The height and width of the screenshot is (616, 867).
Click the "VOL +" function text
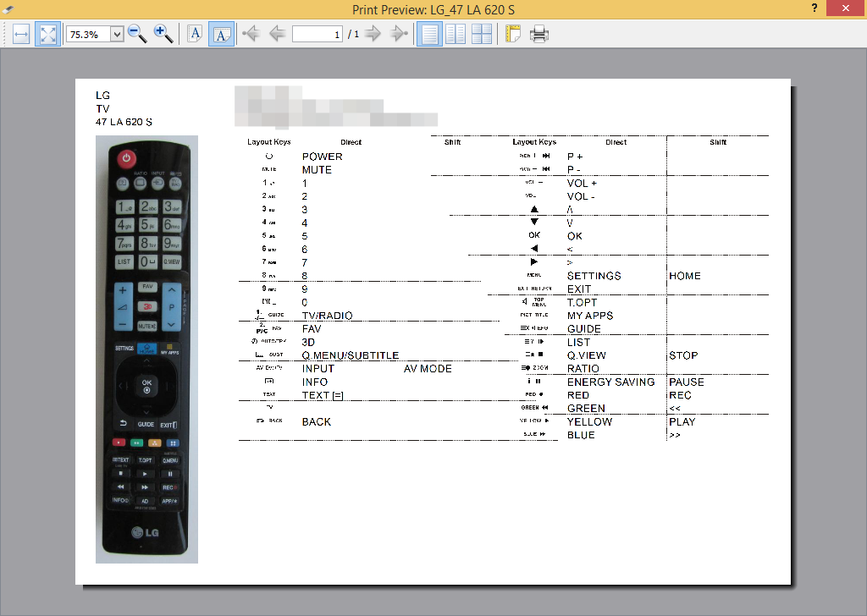(x=583, y=183)
